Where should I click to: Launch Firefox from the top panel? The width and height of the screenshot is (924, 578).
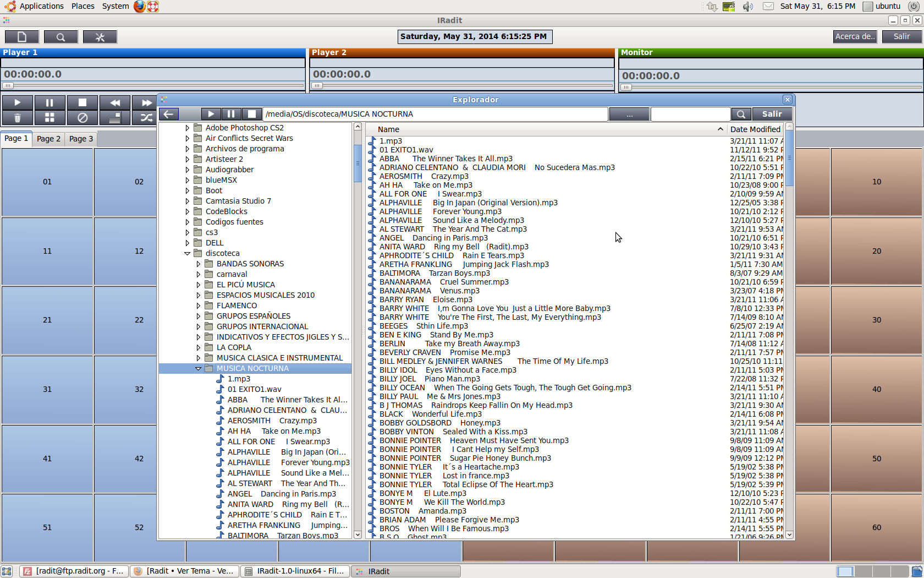tap(140, 6)
